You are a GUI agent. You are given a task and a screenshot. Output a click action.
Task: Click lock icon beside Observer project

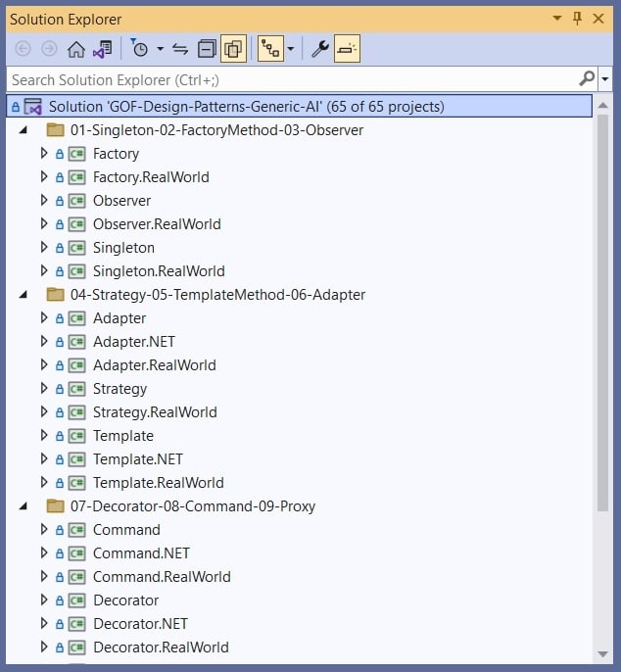pos(60,201)
